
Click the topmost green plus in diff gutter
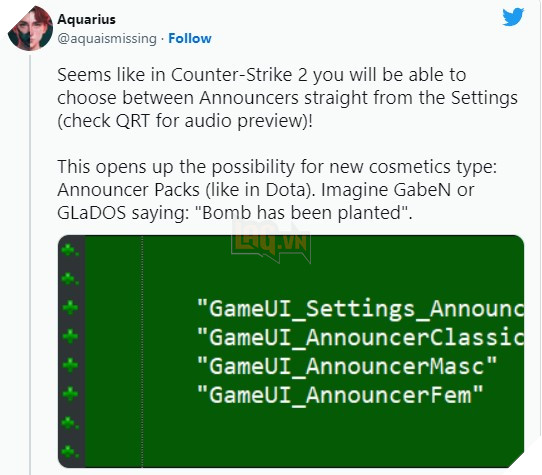click(69, 250)
